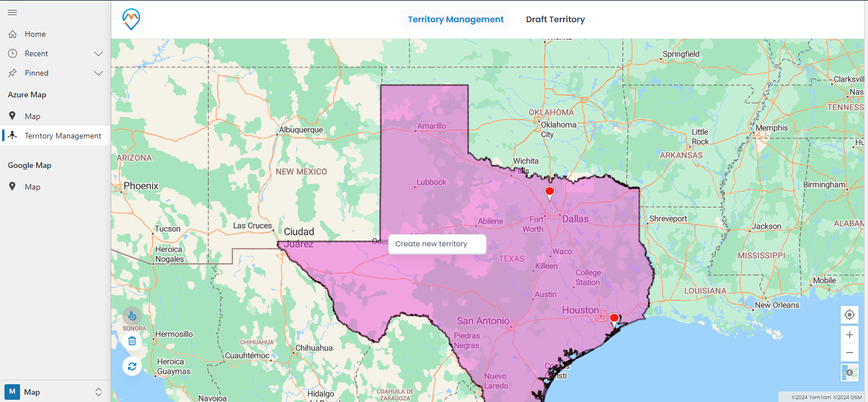The image size is (868, 402).
Task: Collapse the hamburger navigation menu
Action: coord(12,12)
